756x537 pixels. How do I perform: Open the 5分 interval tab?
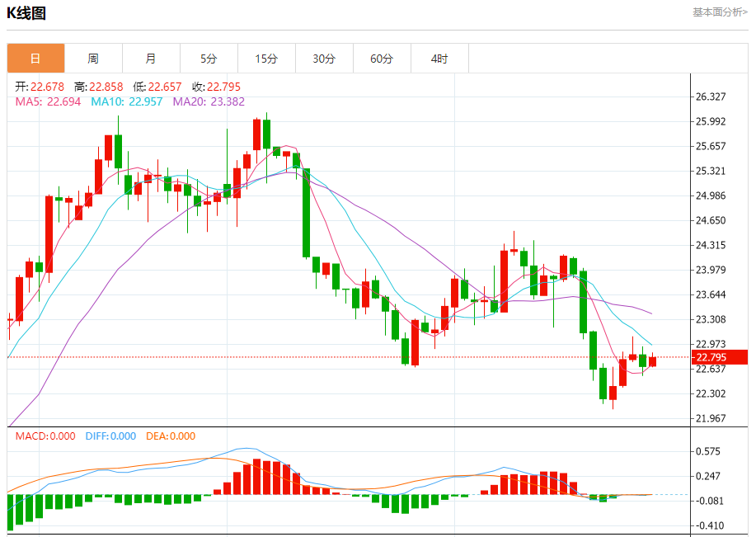pyautogui.click(x=209, y=59)
